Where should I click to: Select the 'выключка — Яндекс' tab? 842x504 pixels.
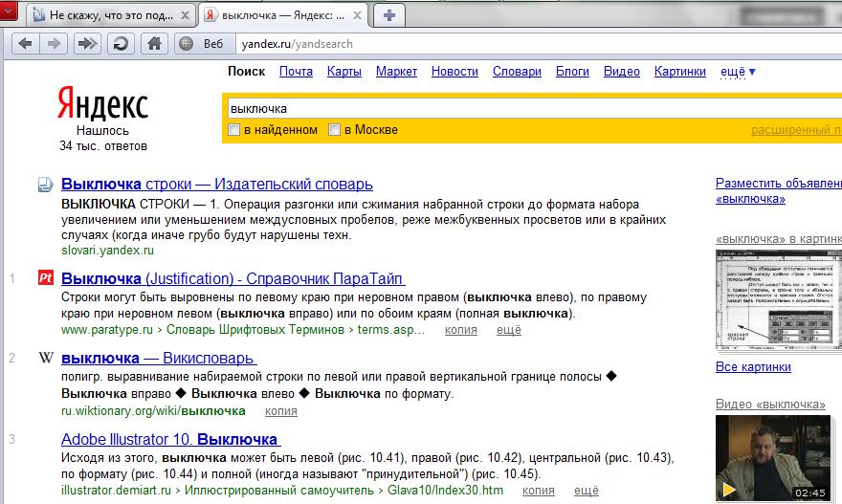pos(283,15)
